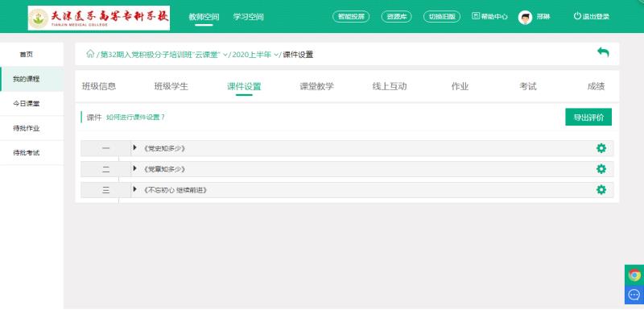Expand the 《党史知多少》 chapter triangle
Viewport: 644px width, 310px height.
134,147
